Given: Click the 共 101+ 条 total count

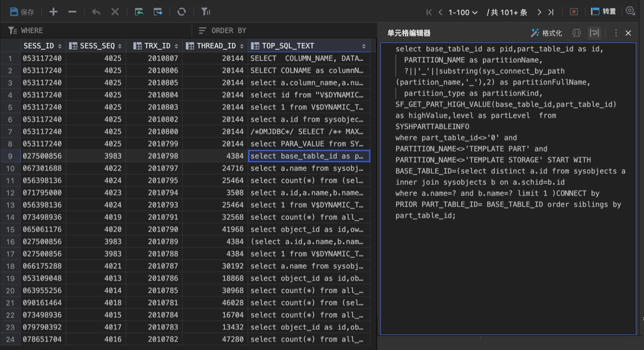Looking at the screenshot, I should 507,12.
